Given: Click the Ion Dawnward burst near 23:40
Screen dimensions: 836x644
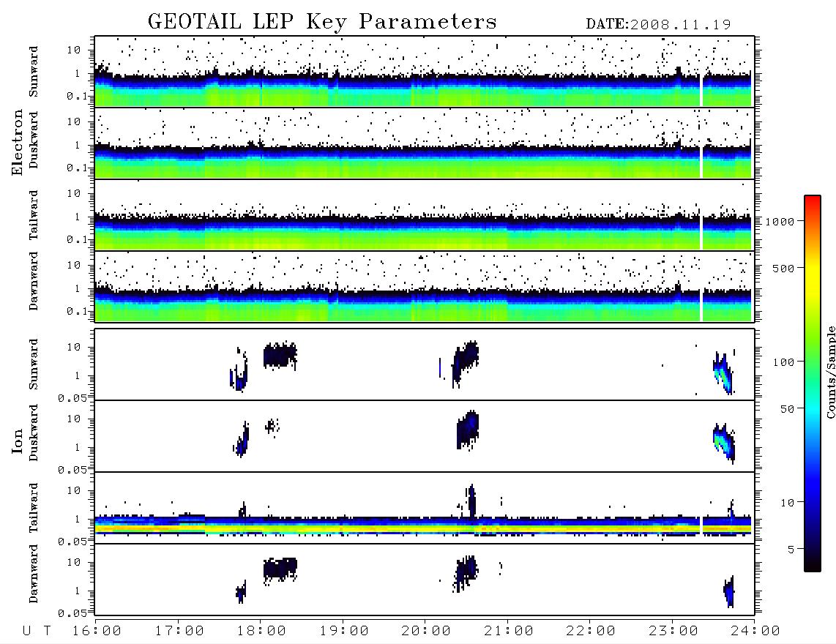Looking at the screenshot, I should pos(729,591).
